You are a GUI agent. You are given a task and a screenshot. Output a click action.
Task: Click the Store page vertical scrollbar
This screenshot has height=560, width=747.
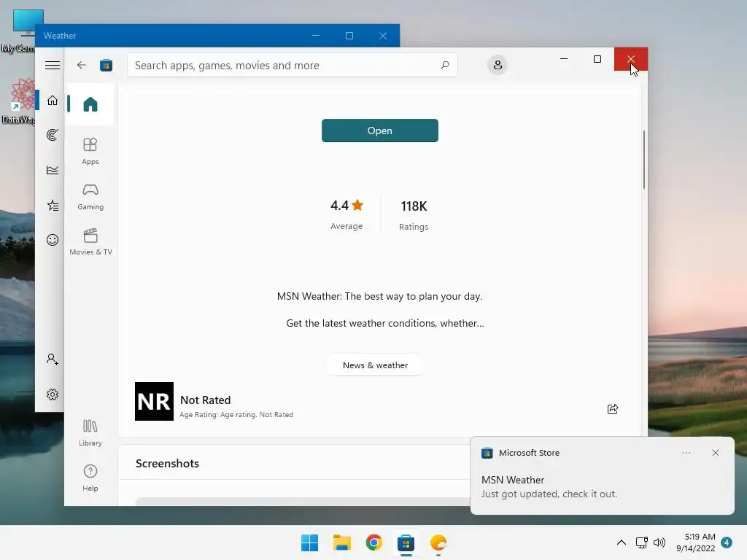click(x=644, y=160)
